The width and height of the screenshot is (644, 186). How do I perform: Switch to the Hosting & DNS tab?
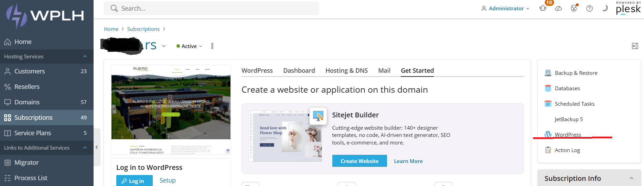[x=346, y=70]
